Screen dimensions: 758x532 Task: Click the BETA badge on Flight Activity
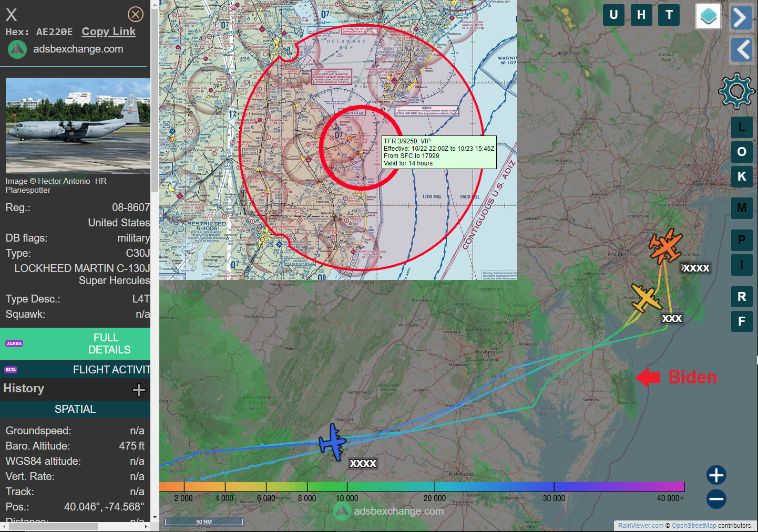[11, 370]
